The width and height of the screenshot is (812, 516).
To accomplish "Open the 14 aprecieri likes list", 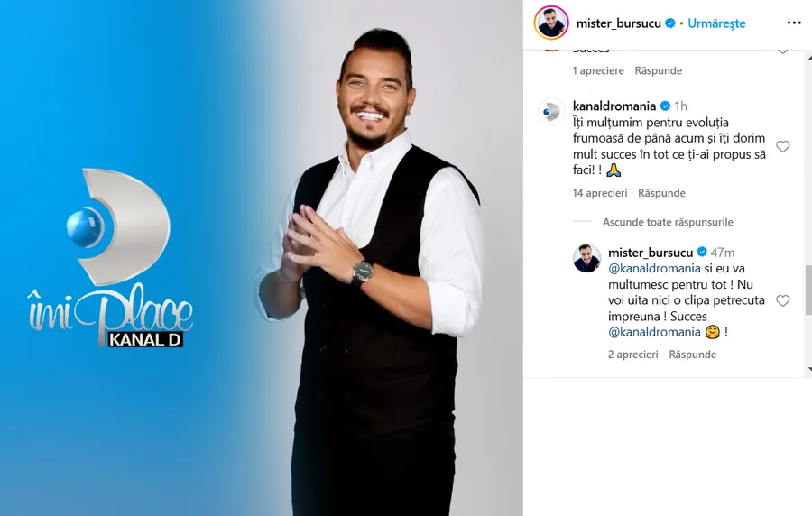I will [600, 193].
